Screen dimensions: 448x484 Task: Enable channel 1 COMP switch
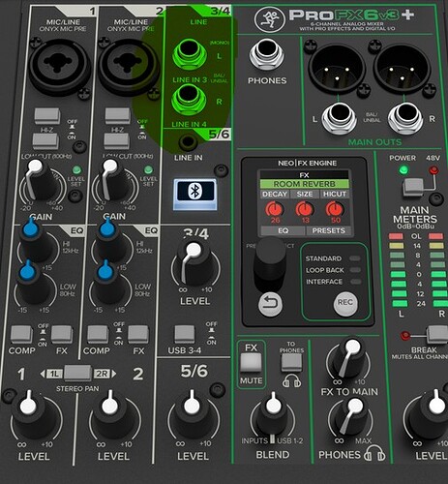[x=21, y=335]
